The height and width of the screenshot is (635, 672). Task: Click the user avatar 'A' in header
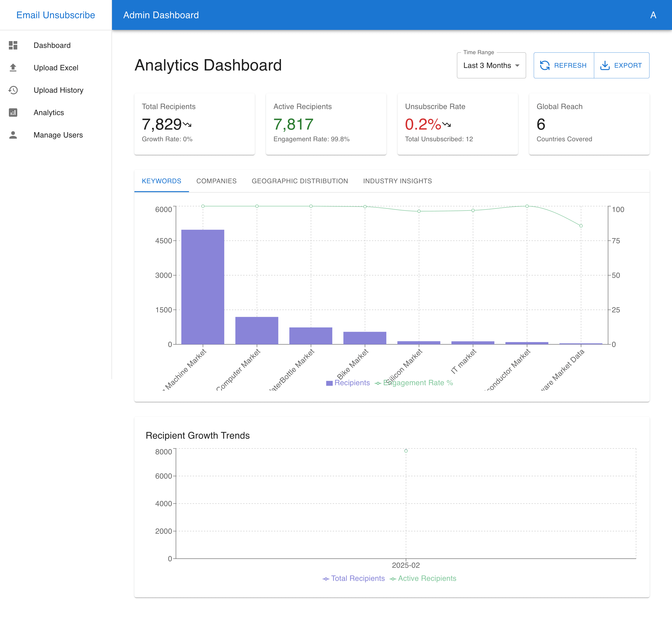click(653, 15)
